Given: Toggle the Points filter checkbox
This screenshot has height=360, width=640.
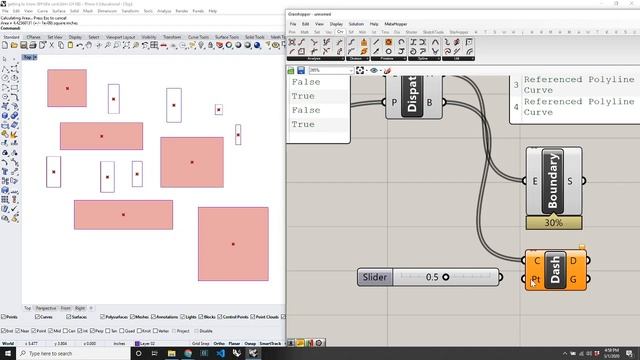Looking at the screenshot, I should click(x=3, y=317).
